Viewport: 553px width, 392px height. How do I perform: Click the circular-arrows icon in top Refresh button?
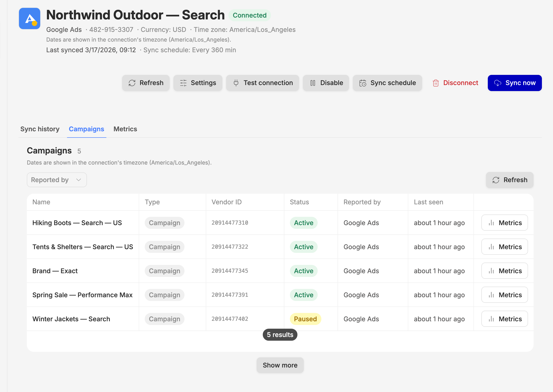[x=132, y=83]
